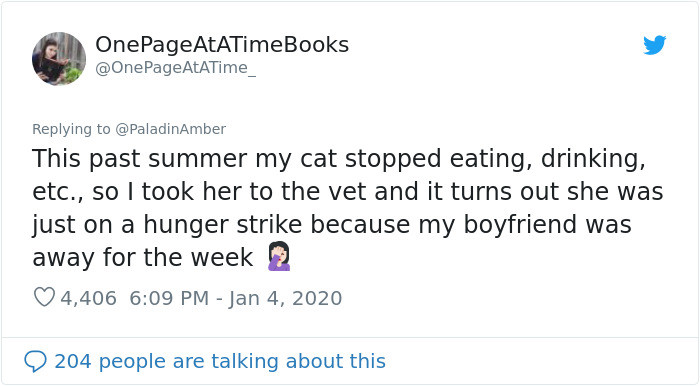The width and height of the screenshot is (700, 386).
Task: Click the speech bubble conversation icon
Action: [35, 361]
